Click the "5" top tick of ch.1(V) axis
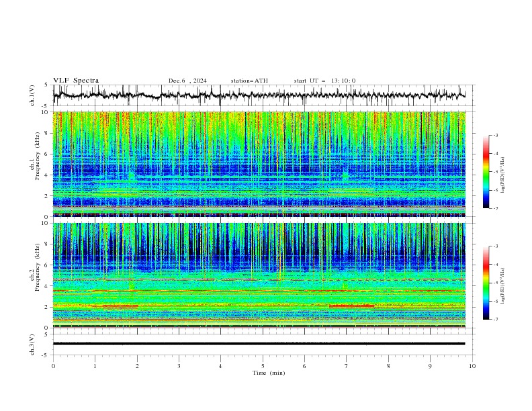532x411 pixels. [x=46, y=85]
